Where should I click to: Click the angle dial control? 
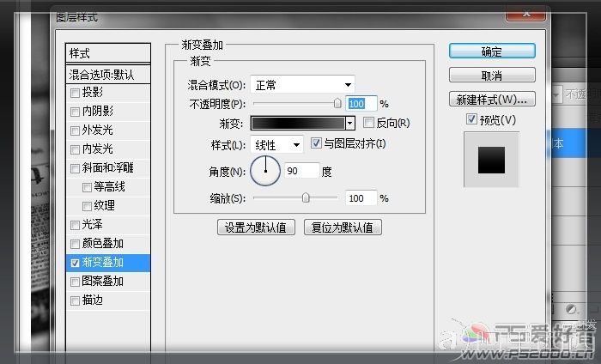pos(265,170)
